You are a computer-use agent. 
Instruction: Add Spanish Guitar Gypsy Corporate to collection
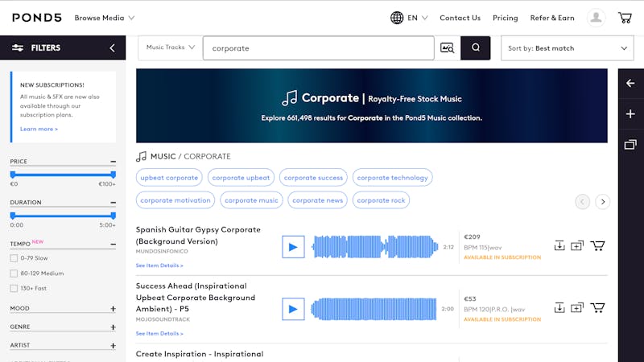(x=577, y=245)
